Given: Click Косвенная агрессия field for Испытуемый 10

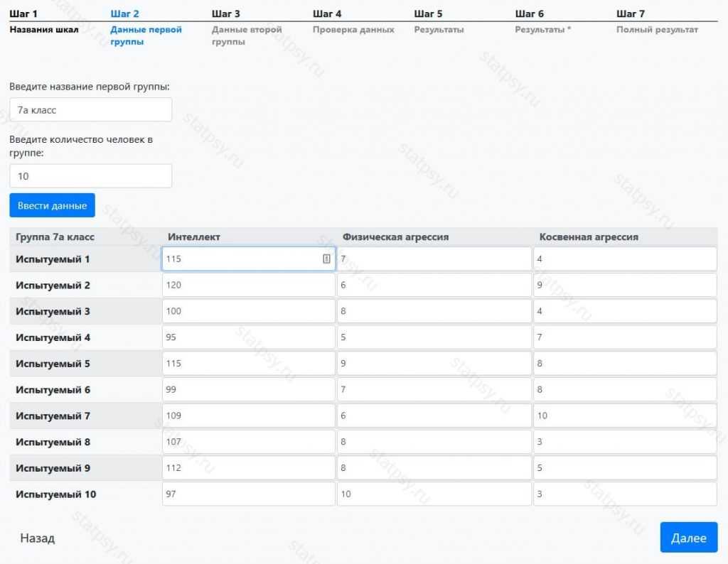Looking at the screenshot, I should (625, 494).
